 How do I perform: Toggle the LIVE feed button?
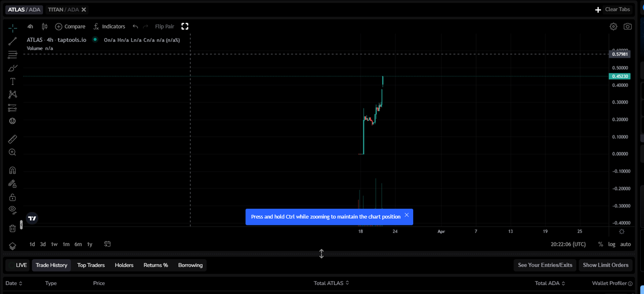(18, 265)
